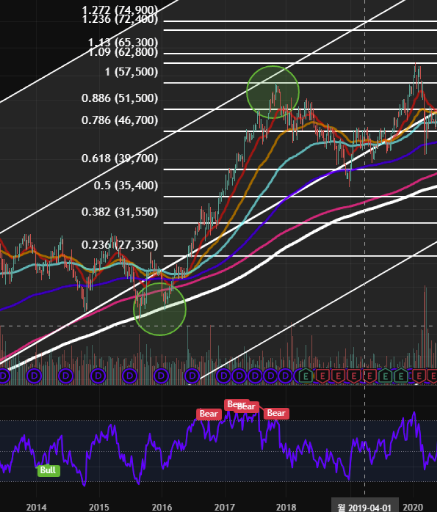The width and height of the screenshot is (437, 512).
Task: Open the dividend D marker above 2016
Action: coord(161,376)
